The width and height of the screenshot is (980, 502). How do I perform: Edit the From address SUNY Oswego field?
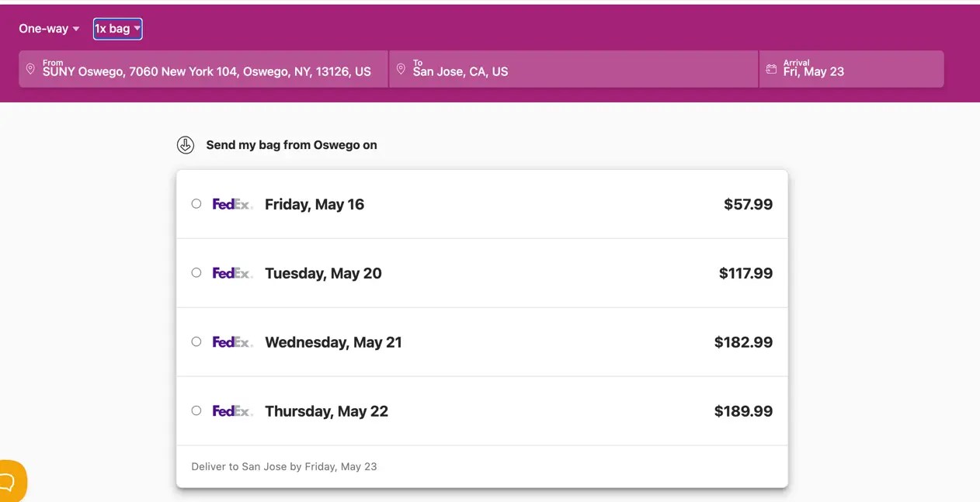pyautogui.click(x=207, y=71)
